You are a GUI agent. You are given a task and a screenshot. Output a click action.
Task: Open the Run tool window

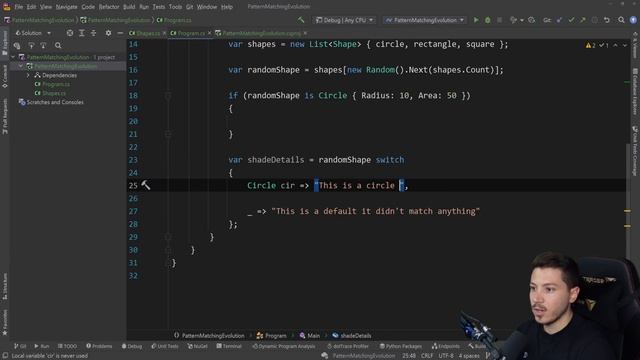coord(42,346)
